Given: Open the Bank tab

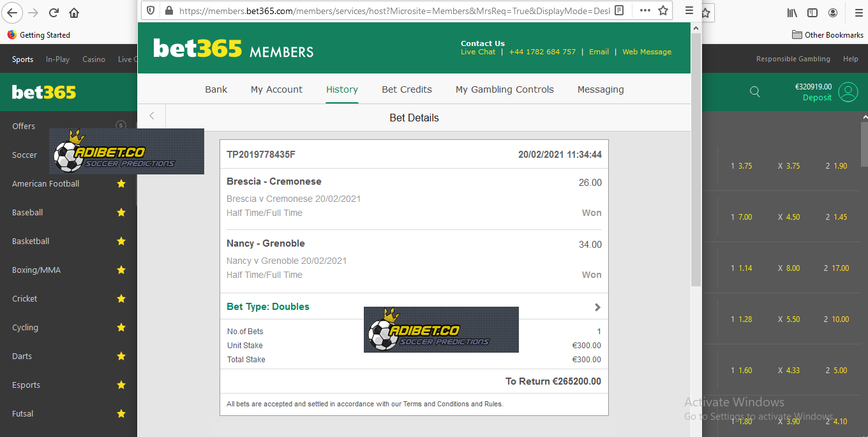Looking at the screenshot, I should coord(216,89).
